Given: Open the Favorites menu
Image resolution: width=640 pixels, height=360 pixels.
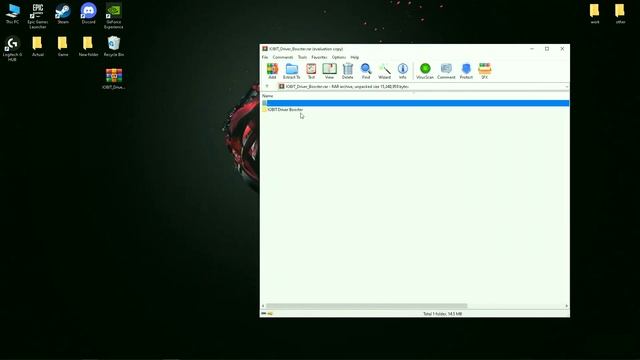Looking at the screenshot, I should pos(319,58).
